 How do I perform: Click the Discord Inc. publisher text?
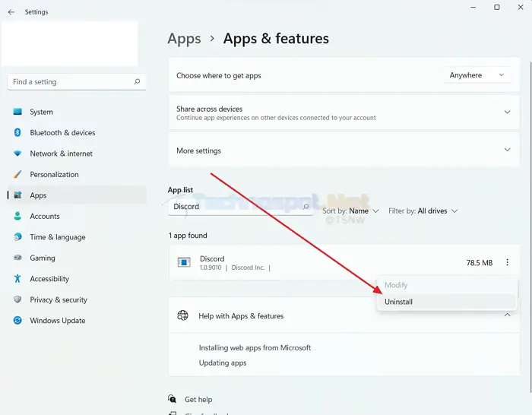click(248, 268)
